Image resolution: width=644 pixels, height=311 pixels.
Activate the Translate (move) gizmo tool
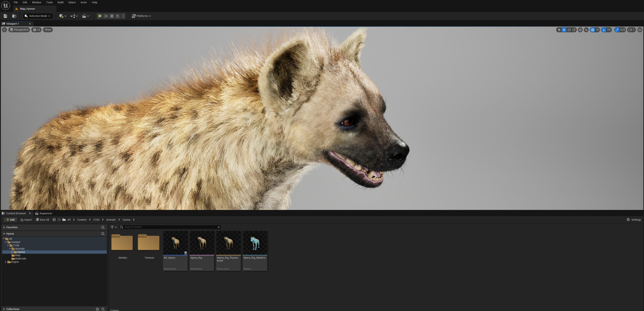coord(564,30)
